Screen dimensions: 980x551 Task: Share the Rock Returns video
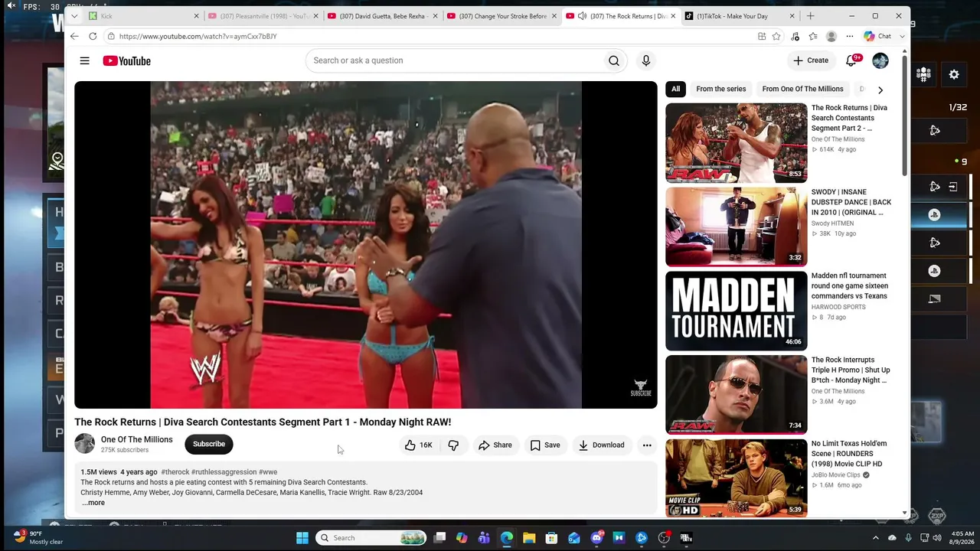click(x=495, y=445)
